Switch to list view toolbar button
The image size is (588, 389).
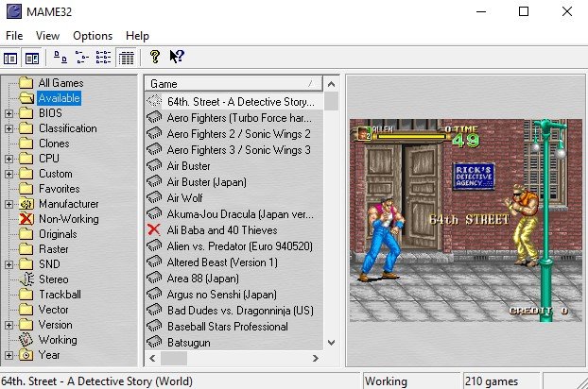click(x=103, y=58)
